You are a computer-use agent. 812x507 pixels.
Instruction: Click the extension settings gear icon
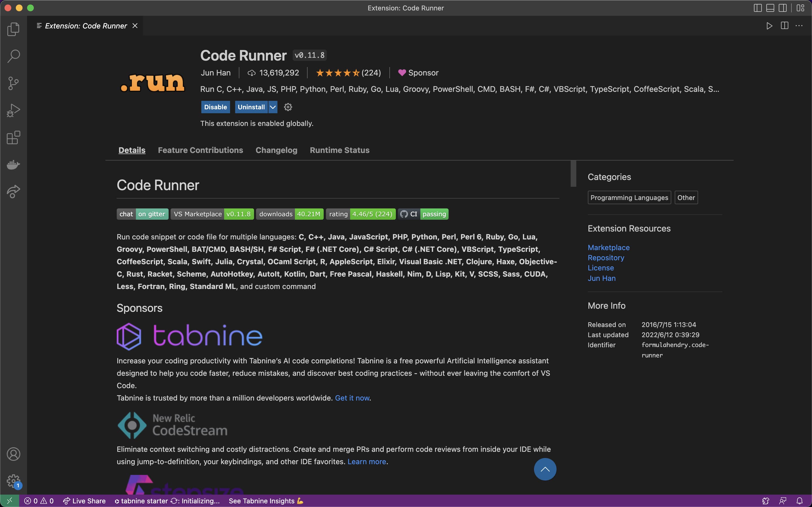click(x=288, y=107)
